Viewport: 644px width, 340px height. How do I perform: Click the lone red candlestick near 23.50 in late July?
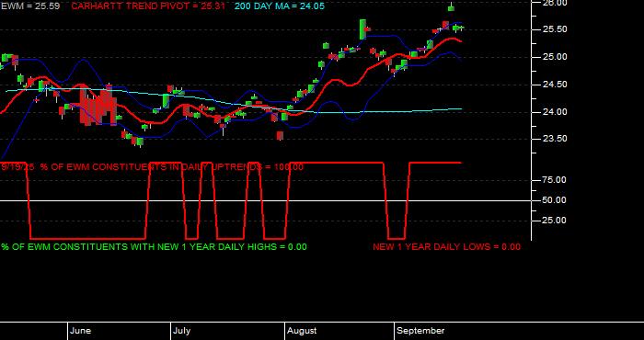(280, 136)
